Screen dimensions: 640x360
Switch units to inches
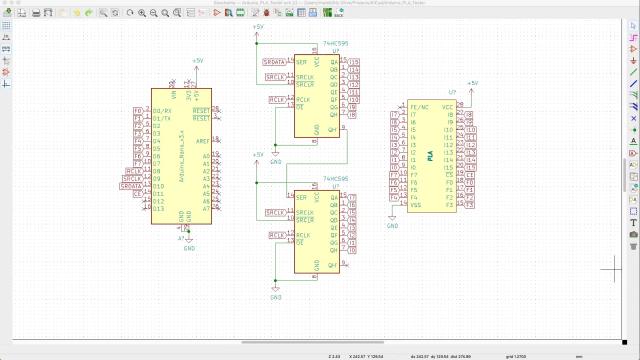tap(6, 38)
